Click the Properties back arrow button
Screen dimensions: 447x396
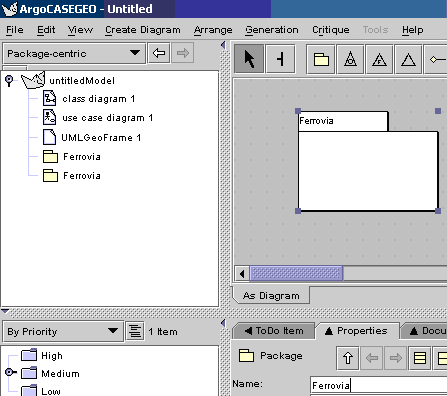point(372,358)
